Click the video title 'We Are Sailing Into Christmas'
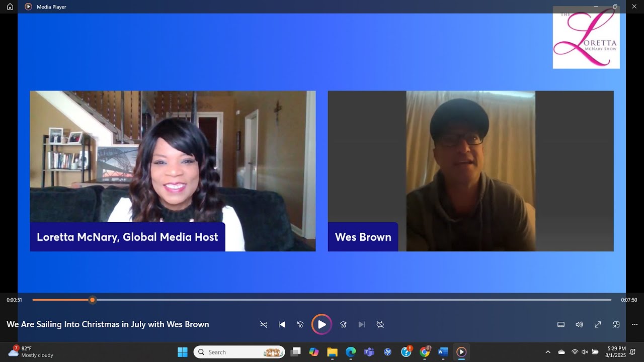The image size is (644, 362). [x=108, y=324]
